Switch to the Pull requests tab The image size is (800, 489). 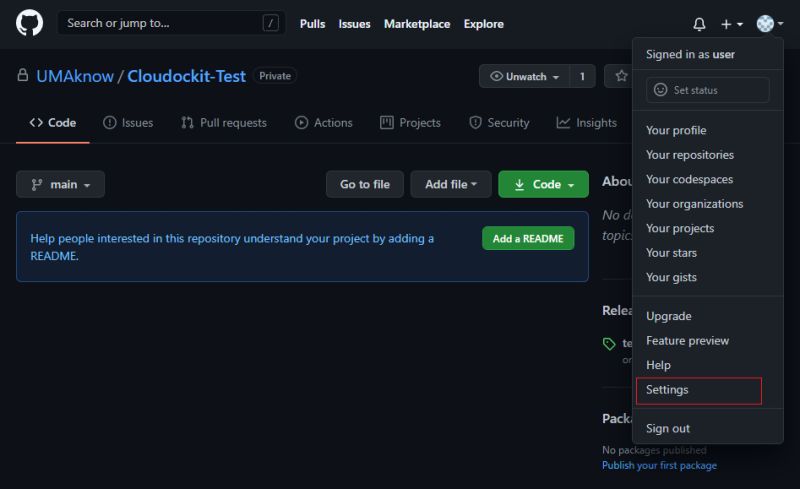click(x=223, y=123)
